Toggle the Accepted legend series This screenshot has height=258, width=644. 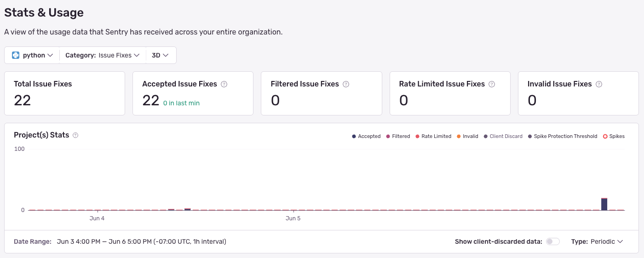366,136
